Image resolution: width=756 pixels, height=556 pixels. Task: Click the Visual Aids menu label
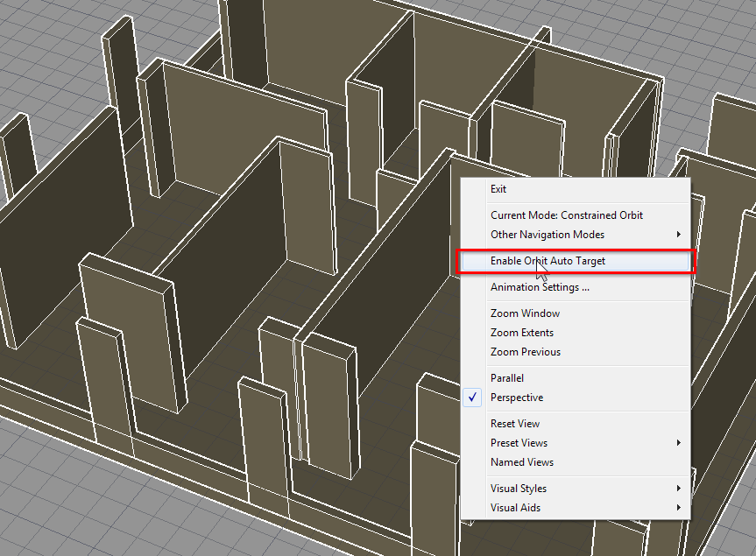click(515, 508)
